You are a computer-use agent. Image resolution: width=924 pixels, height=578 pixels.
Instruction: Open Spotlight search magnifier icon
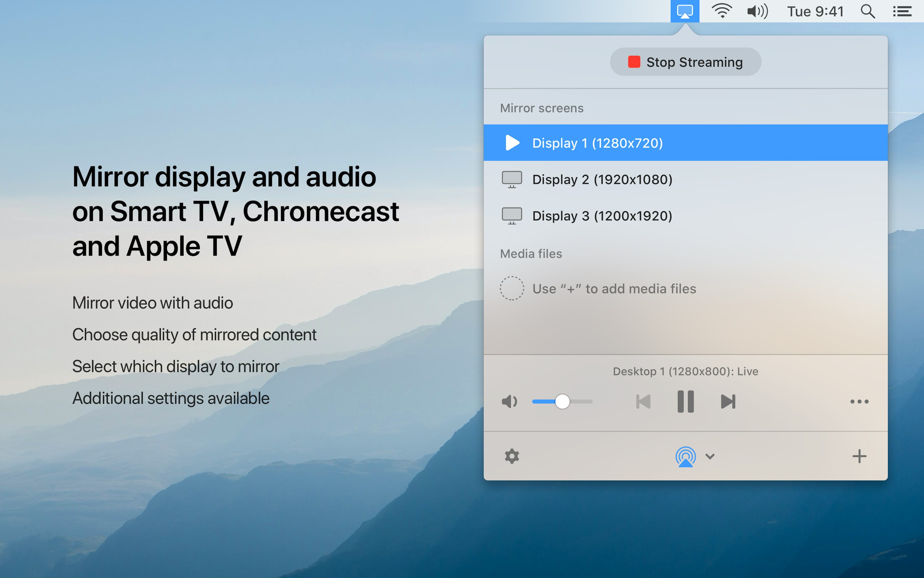pyautogui.click(x=867, y=11)
